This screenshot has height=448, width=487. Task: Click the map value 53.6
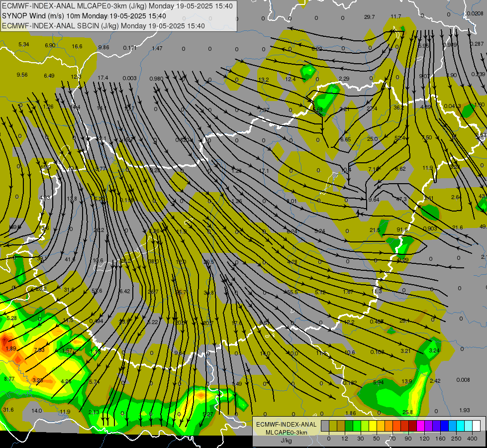pyautogui.click(x=97, y=291)
